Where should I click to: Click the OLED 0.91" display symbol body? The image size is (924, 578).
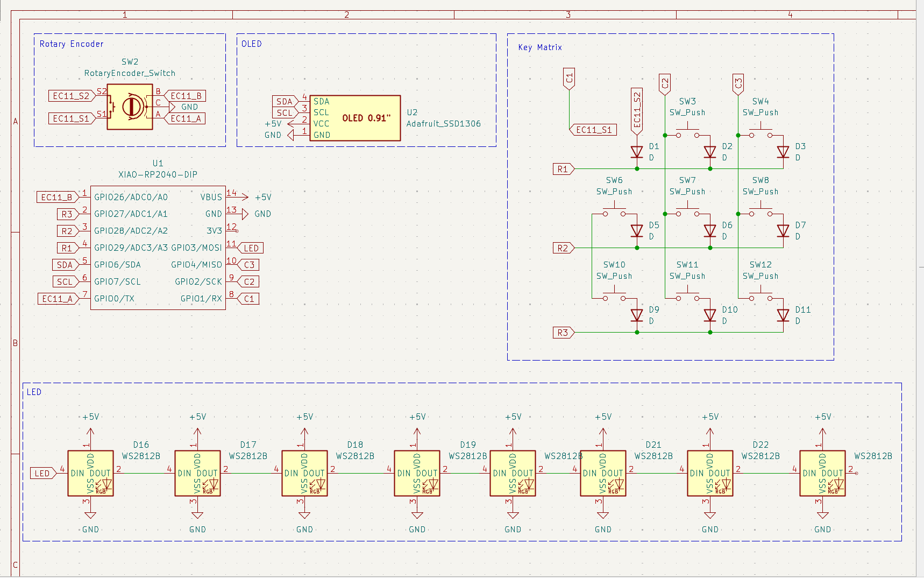pos(355,118)
